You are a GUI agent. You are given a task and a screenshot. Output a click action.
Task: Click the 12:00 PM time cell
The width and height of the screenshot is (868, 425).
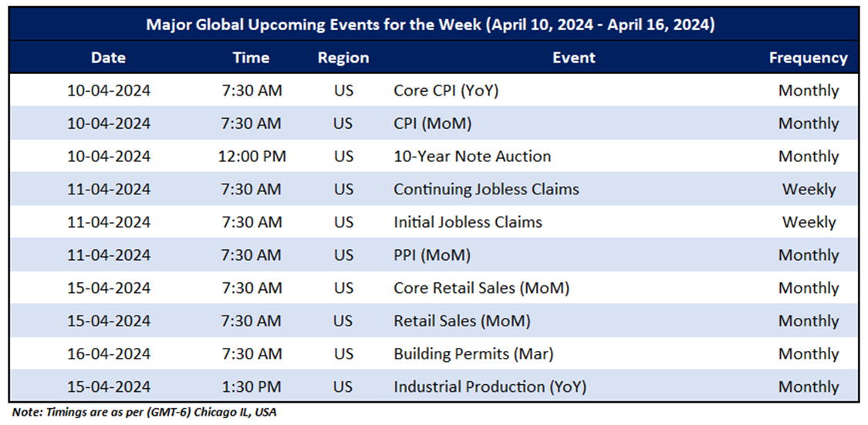[x=251, y=157]
